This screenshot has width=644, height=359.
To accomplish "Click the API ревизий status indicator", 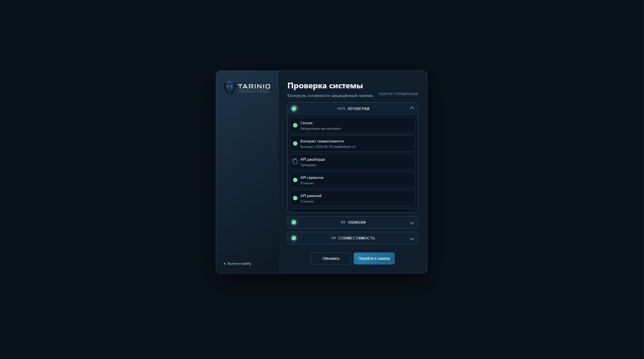I will [295, 198].
